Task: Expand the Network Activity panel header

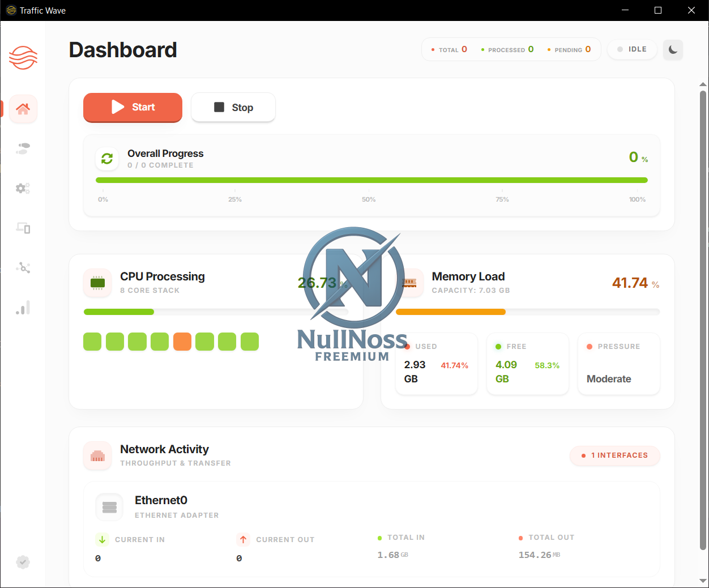Action: 164,449
